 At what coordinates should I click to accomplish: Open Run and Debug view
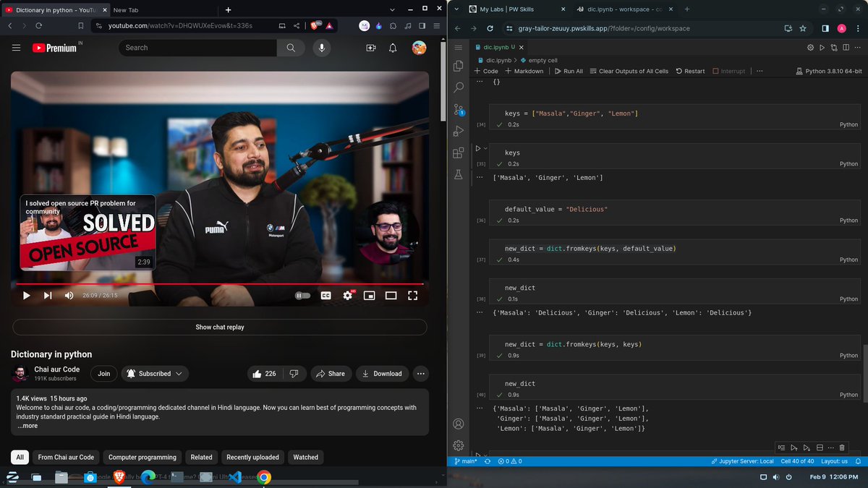coord(458,131)
